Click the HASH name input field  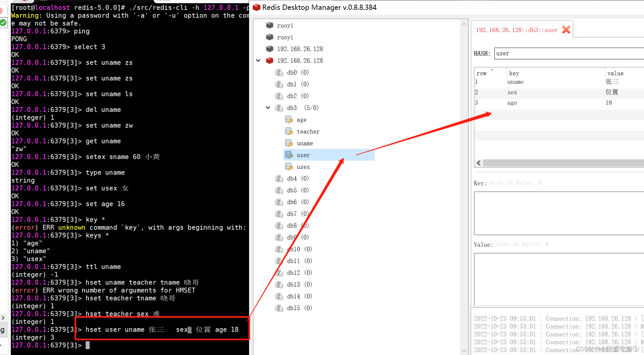tap(569, 53)
